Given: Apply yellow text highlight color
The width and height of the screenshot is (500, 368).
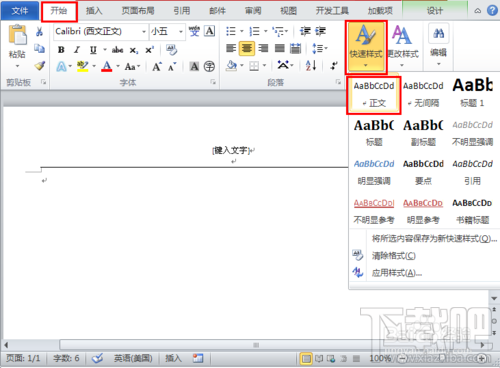Looking at the screenshot, I should pyautogui.click(x=82, y=66).
